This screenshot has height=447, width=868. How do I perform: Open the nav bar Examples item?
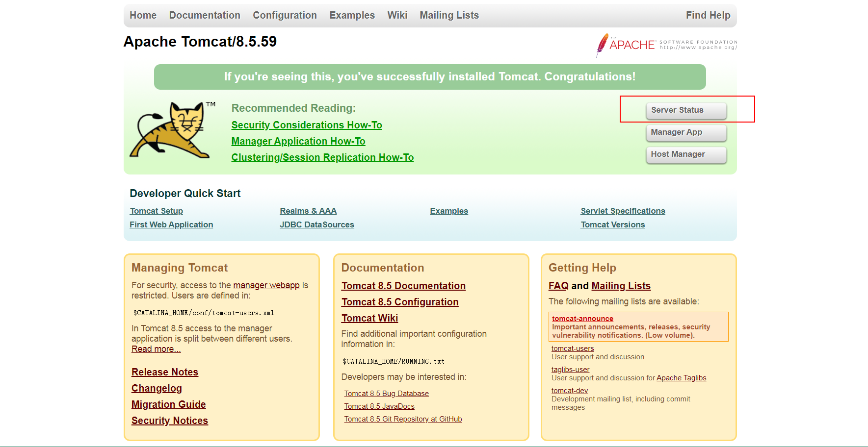352,15
